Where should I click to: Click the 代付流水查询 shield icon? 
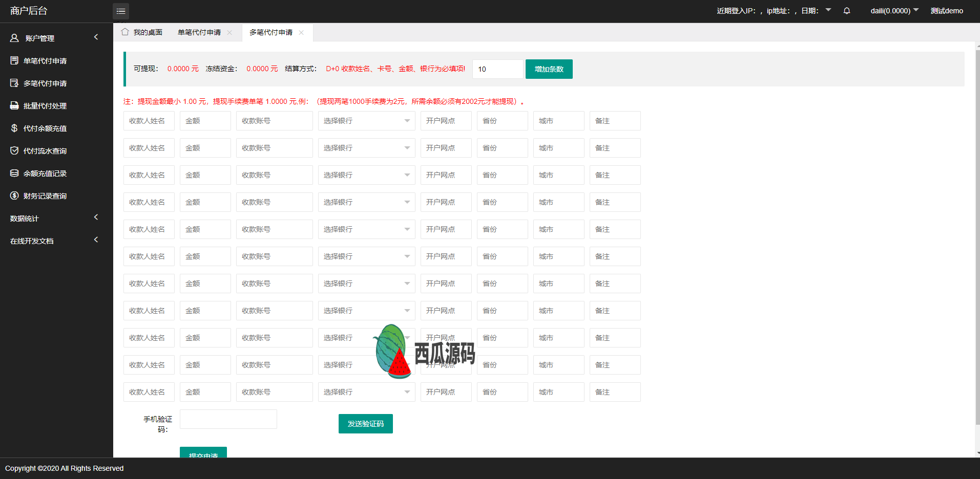(x=14, y=150)
